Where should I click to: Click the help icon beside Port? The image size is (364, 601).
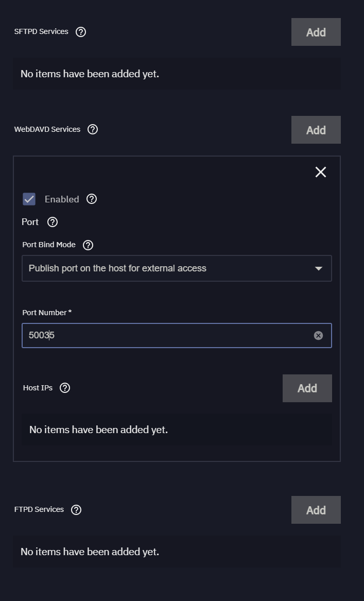click(x=53, y=222)
